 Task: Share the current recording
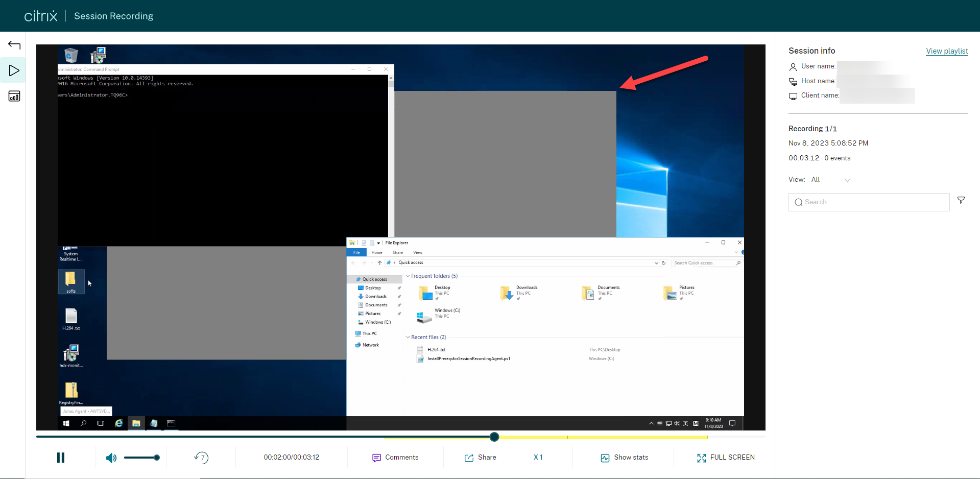481,458
